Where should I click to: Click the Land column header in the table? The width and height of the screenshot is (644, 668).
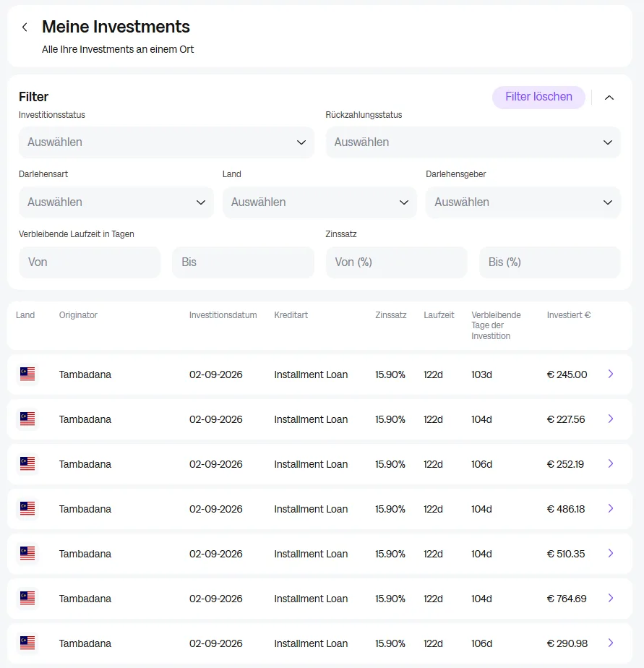point(25,315)
